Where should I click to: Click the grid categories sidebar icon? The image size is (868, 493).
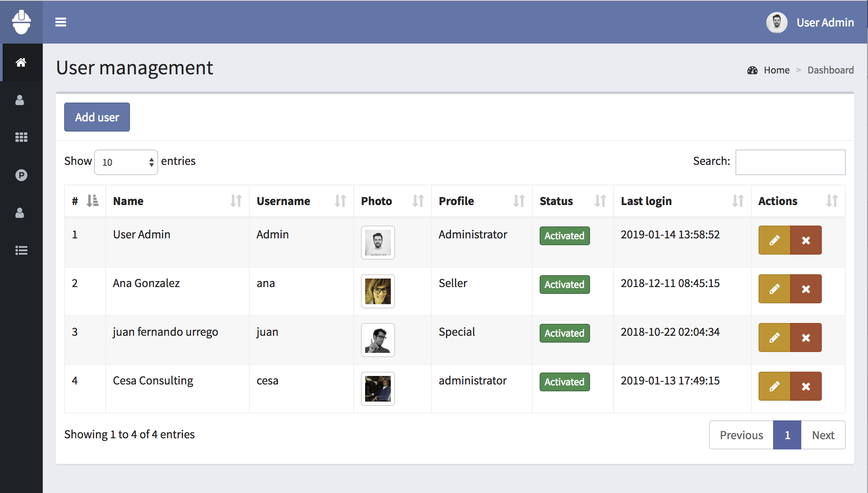(x=21, y=137)
